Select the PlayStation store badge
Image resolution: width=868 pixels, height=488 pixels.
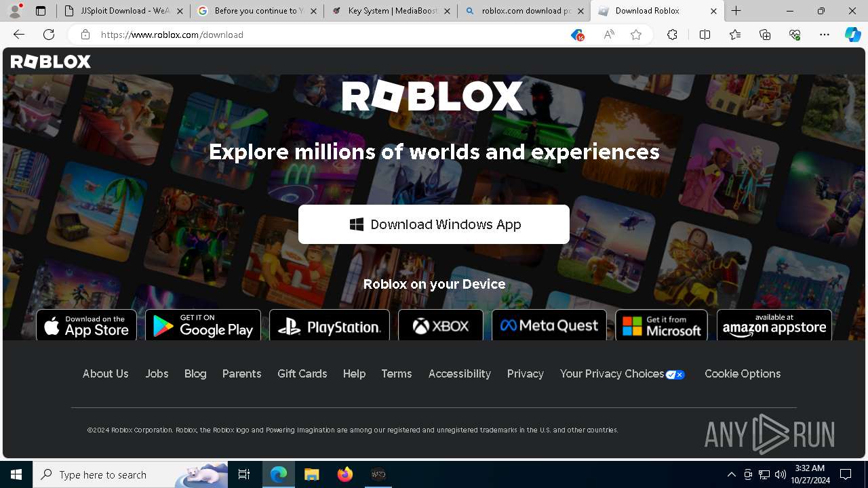(330, 325)
